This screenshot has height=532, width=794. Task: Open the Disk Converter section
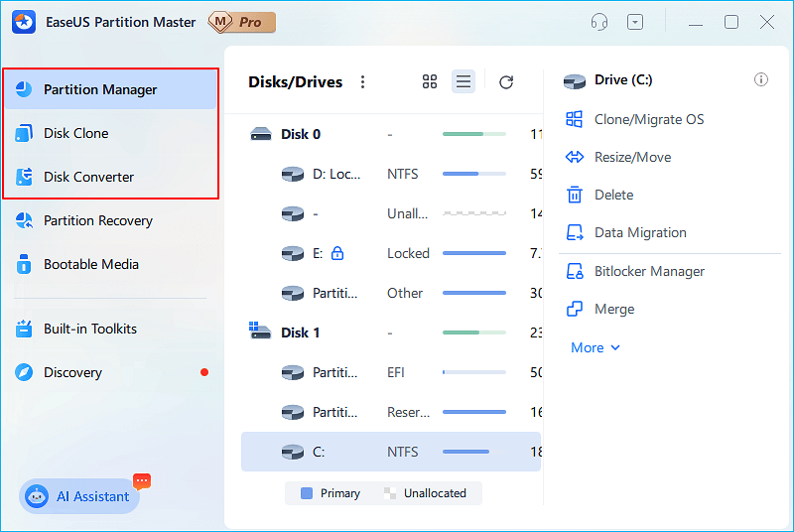pos(110,177)
